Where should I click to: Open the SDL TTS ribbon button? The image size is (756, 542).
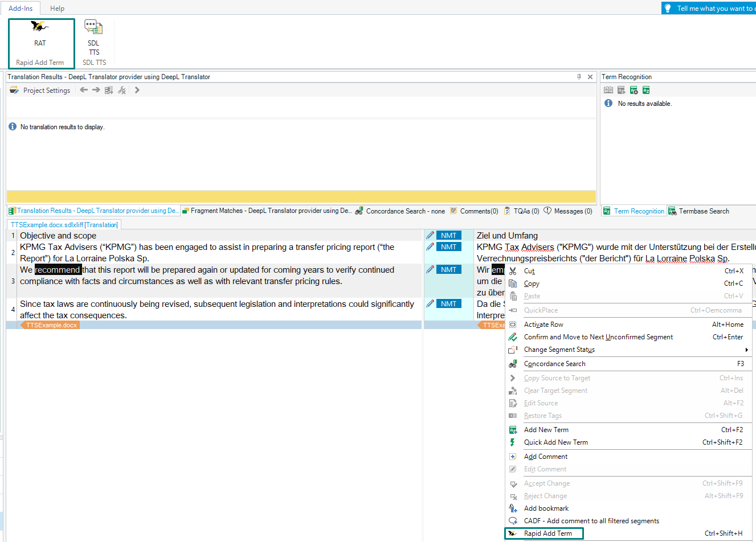tap(94, 43)
